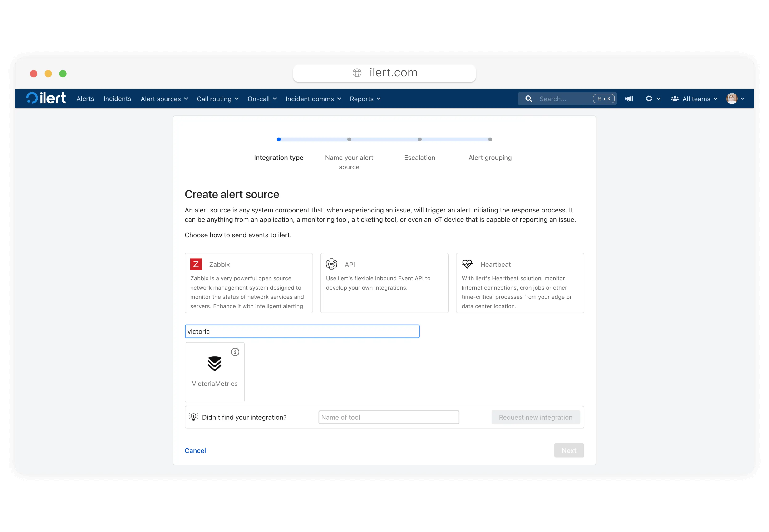Select the Alert grouping step

tap(490, 158)
